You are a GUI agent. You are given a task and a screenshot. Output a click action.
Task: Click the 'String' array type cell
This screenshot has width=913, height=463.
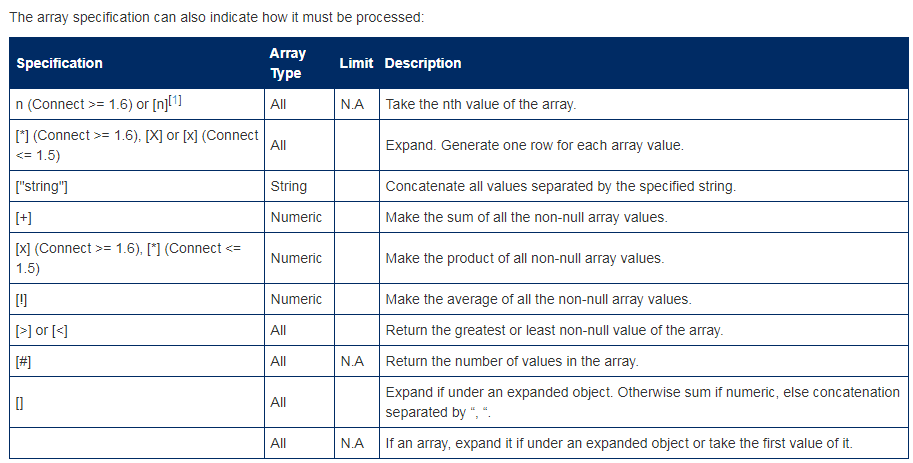pyautogui.click(x=289, y=186)
